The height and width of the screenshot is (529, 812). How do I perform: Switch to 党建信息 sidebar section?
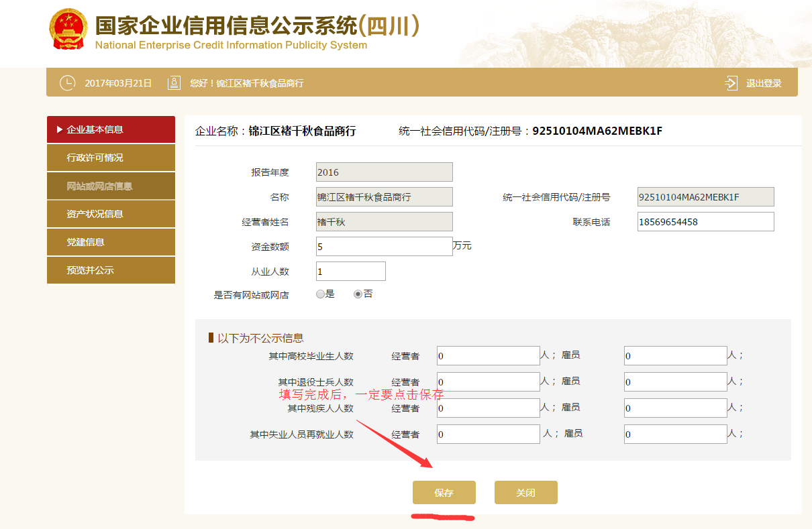(x=111, y=242)
